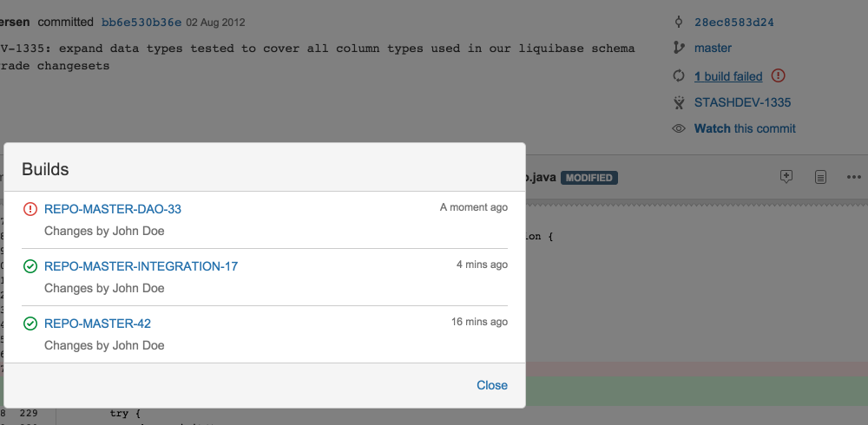Click the Jira issue icon beside STASHDEV-1335
Screen dimensions: 868x425
(x=680, y=102)
